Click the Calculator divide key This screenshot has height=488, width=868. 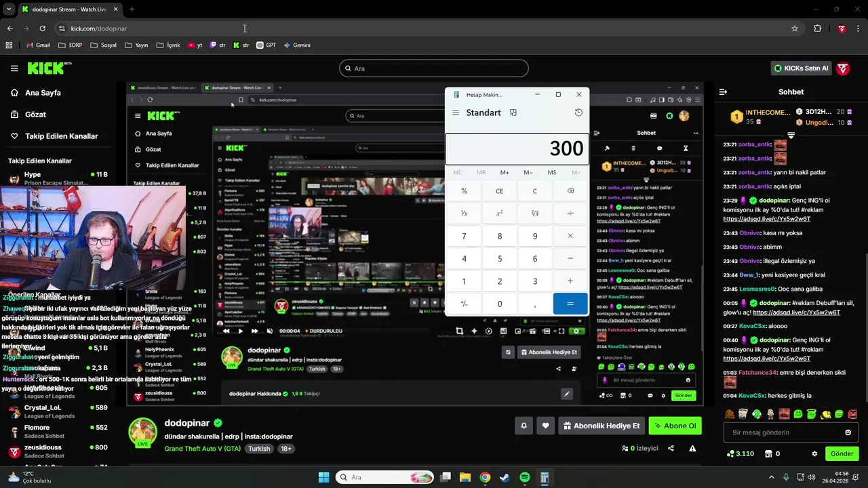(x=570, y=213)
